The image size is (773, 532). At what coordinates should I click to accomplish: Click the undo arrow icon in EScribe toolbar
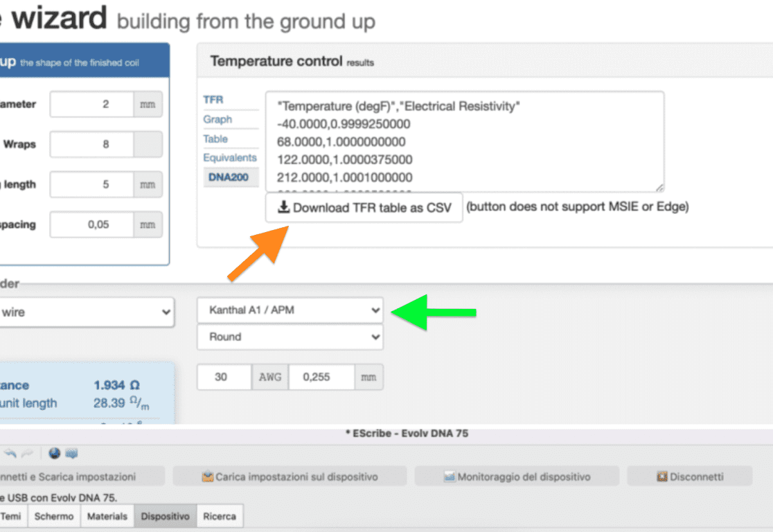(x=10, y=453)
